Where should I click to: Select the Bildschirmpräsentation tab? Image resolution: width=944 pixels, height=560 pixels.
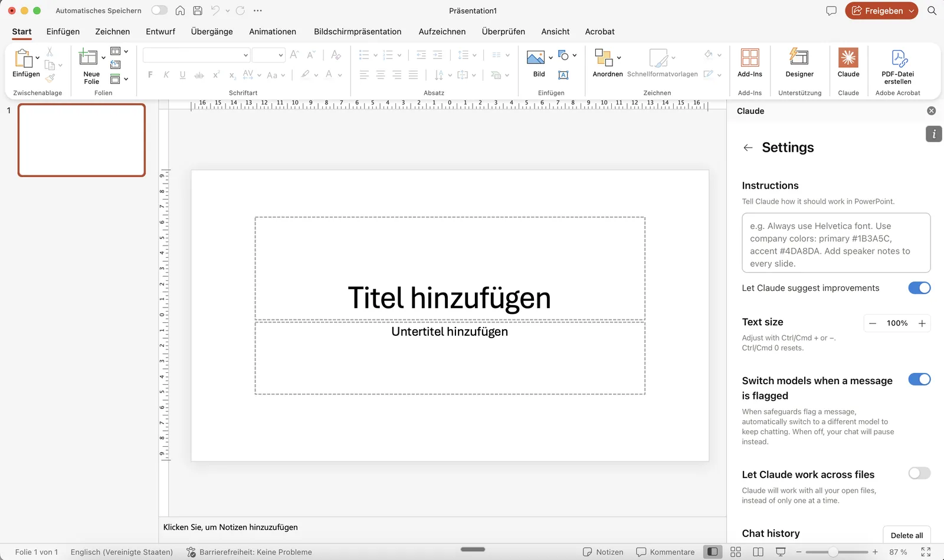pyautogui.click(x=358, y=31)
